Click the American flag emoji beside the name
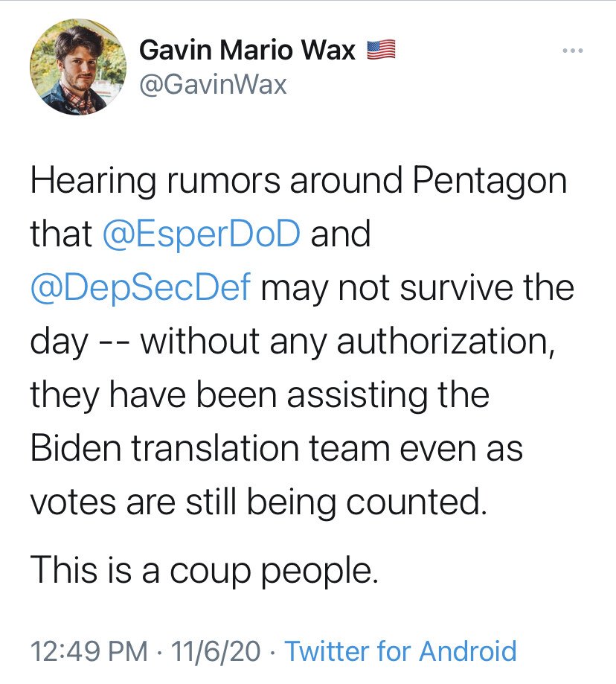The image size is (616, 684). 380,50
